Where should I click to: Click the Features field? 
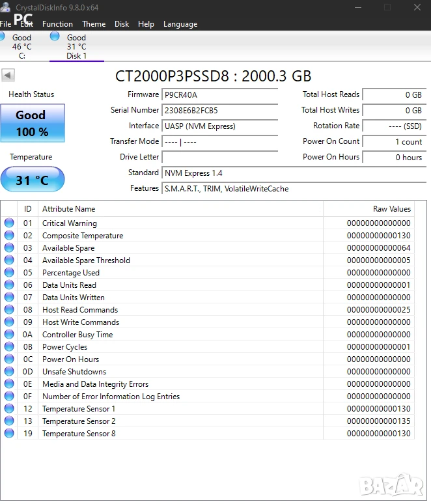pyautogui.click(x=294, y=189)
